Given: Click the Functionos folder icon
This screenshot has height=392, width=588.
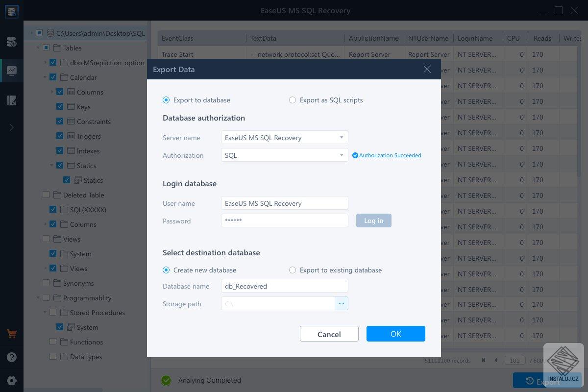Looking at the screenshot, I should [x=64, y=342].
